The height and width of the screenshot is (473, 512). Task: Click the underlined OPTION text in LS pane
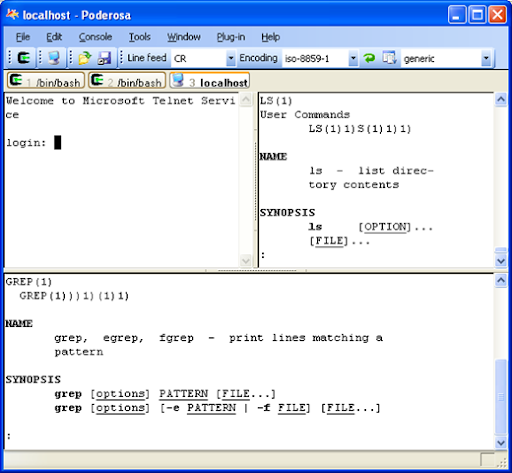click(385, 227)
